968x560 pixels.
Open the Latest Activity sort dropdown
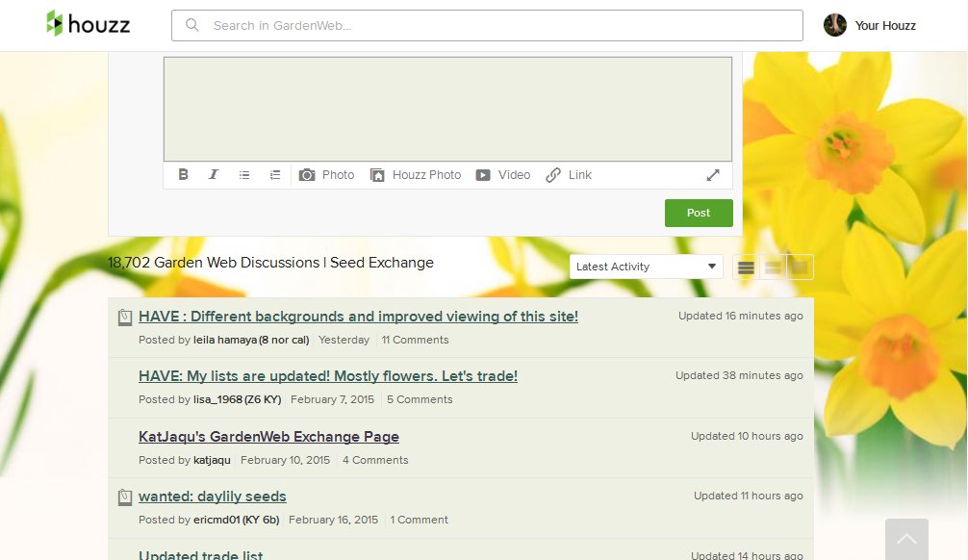(x=646, y=267)
